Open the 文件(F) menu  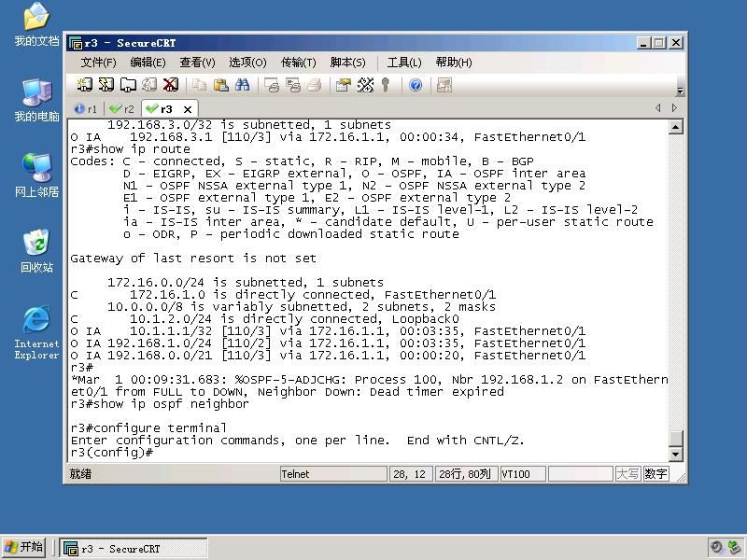99,63
